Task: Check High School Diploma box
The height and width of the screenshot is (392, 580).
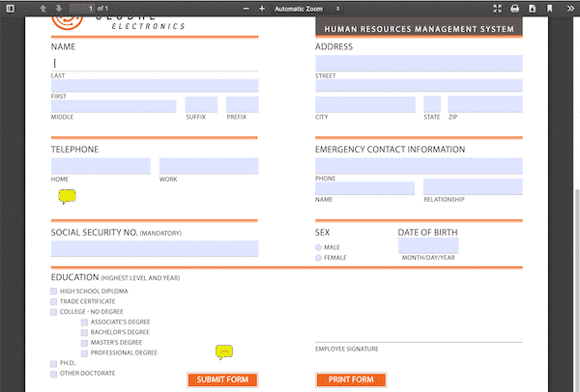Action: point(53,292)
